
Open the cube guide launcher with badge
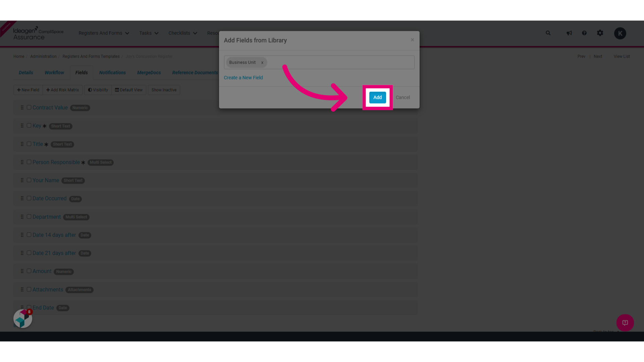point(23,319)
